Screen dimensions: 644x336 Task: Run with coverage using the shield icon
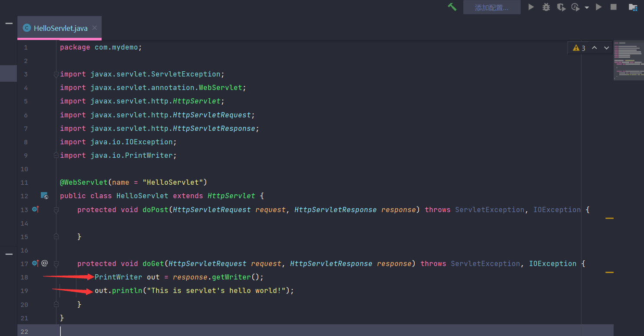tap(561, 7)
